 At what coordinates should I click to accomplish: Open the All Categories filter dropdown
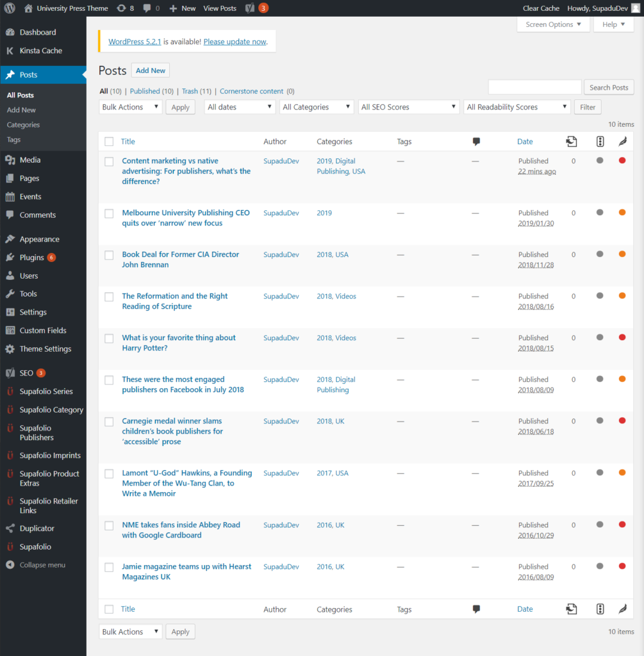[317, 107]
